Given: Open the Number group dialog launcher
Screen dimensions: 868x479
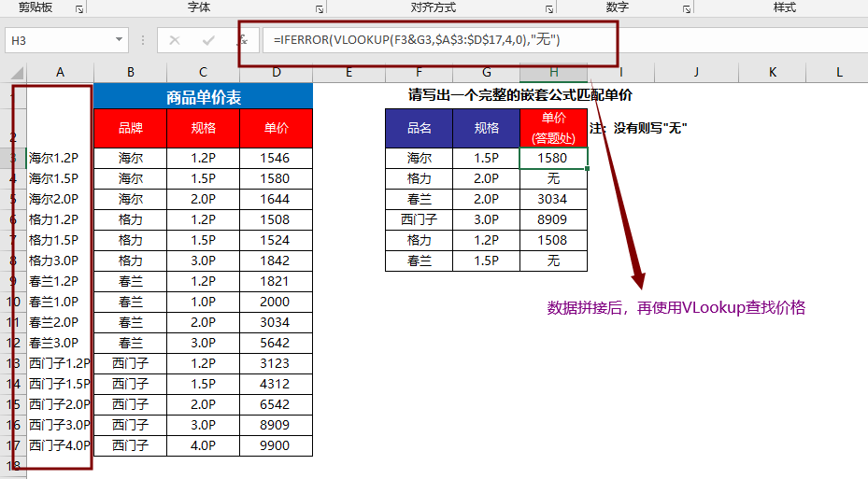Looking at the screenshot, I should point(687,8).
